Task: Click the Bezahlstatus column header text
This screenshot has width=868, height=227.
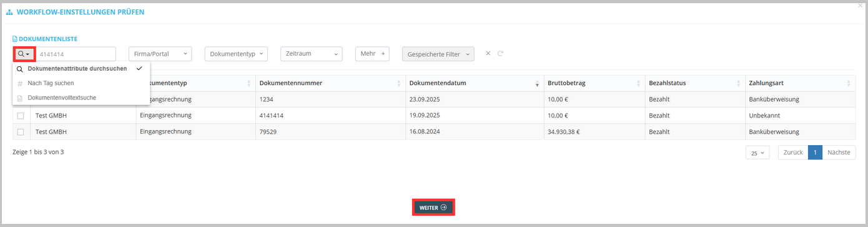Action: (x=668, y=83)
